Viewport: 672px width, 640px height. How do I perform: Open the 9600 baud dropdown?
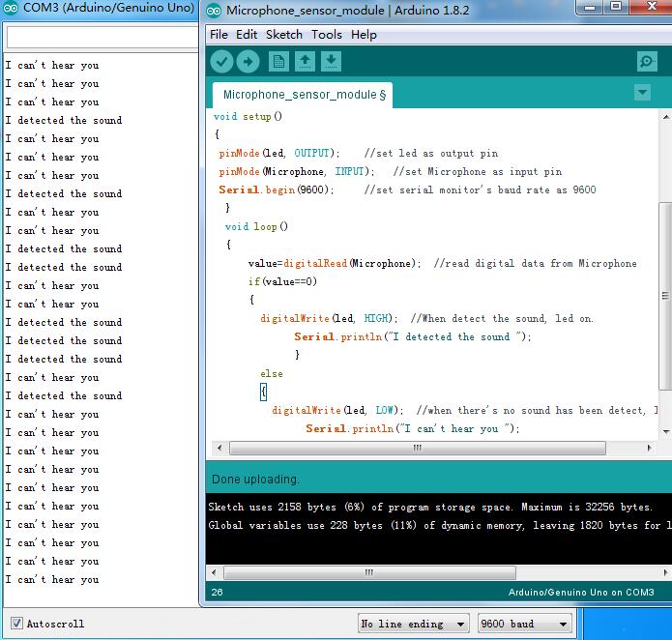[525, 624]
